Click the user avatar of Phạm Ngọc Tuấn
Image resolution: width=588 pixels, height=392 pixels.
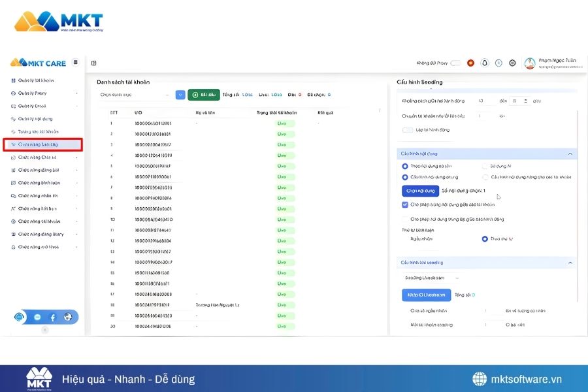tap(529, 63)
